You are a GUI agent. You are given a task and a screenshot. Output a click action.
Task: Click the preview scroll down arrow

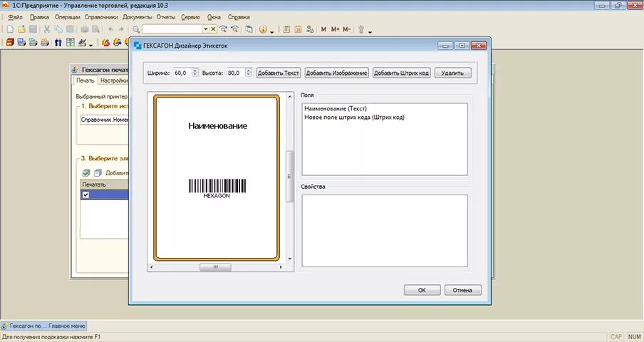290,259
